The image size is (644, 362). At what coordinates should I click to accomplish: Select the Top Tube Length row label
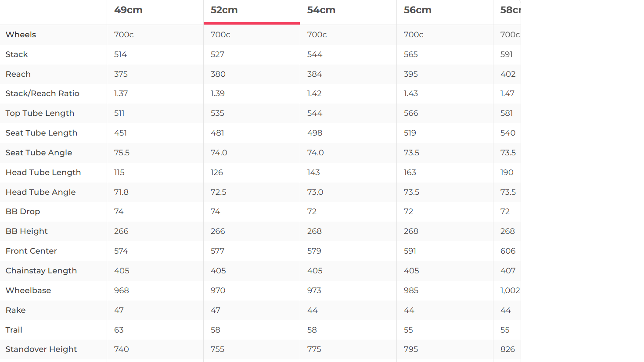pyautogui.click(x=40, y=113)
